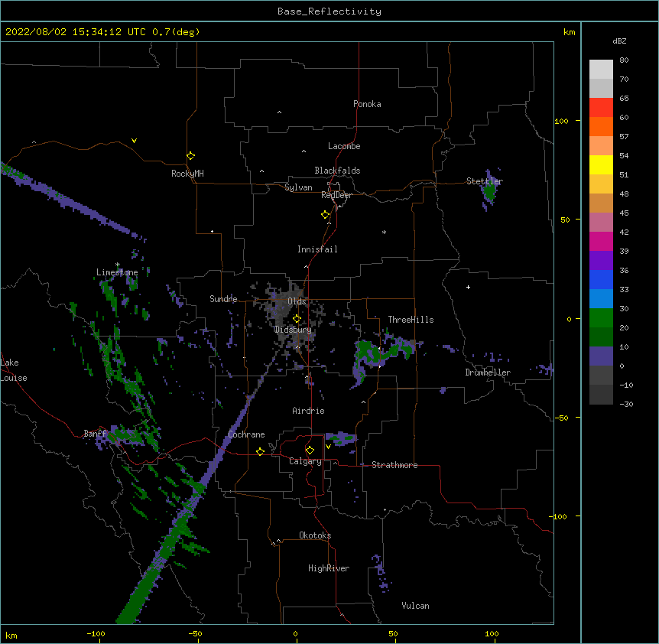This screenshot has width=659, height=644.
Task: Click the white asterisk marker east of Innisfail
Action: click(x=384, y=232)
